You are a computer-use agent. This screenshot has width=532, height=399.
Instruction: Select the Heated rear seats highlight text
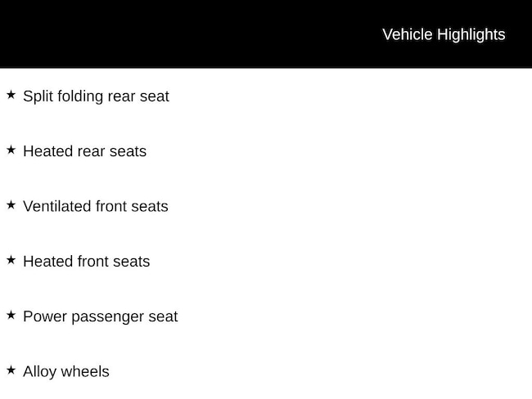pos(84,151)
